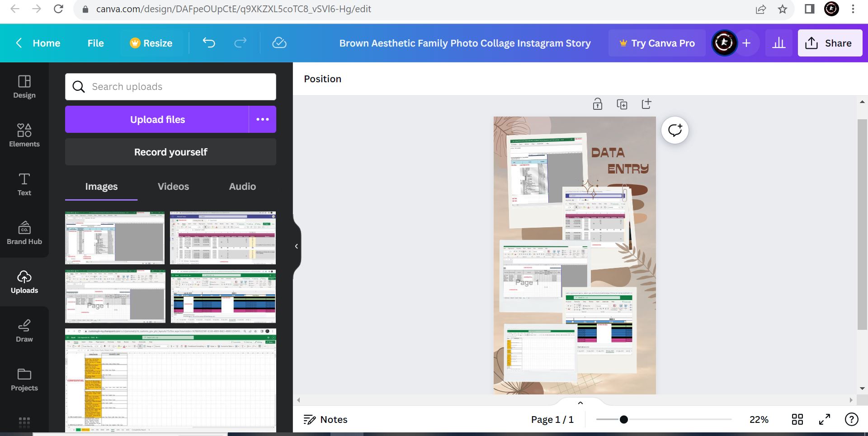868x436 pixels.
Task: Open the Elements panel
Action: click(x=24, y=135)
